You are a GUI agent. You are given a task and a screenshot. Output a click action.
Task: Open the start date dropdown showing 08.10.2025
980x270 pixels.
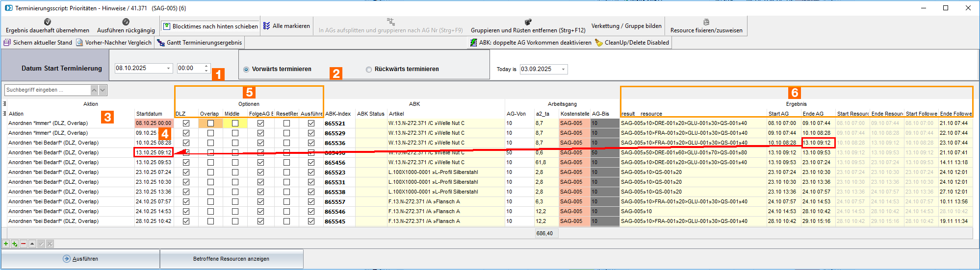click(x=168, y=69)
